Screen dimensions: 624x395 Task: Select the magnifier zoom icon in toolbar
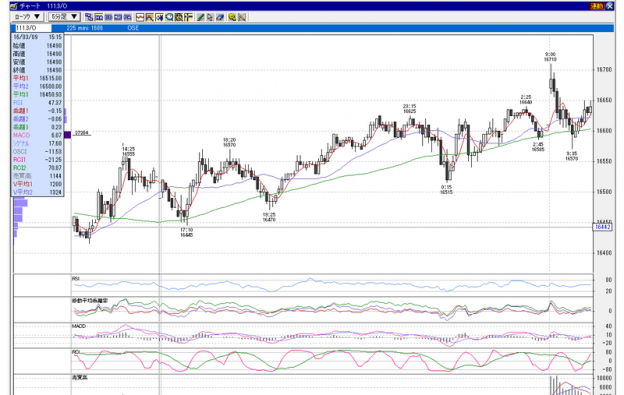point(169,17)
